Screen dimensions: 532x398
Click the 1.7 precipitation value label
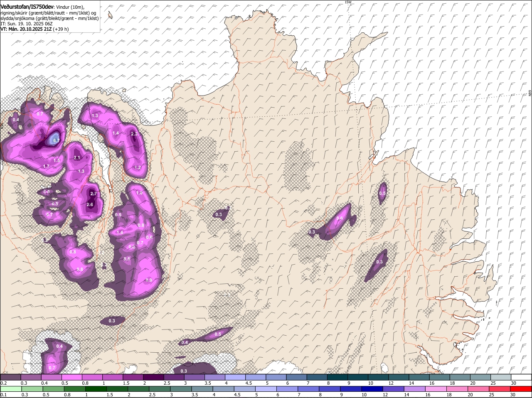pyautogui.click(x=47, y=166)
